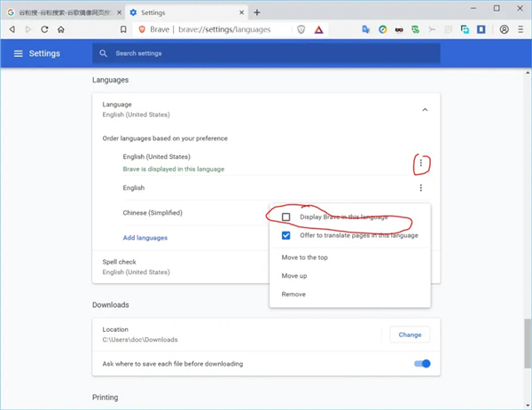The image size is (532, 410).
Task: Open more actions menu for English
Action: (x=420, y=188)
